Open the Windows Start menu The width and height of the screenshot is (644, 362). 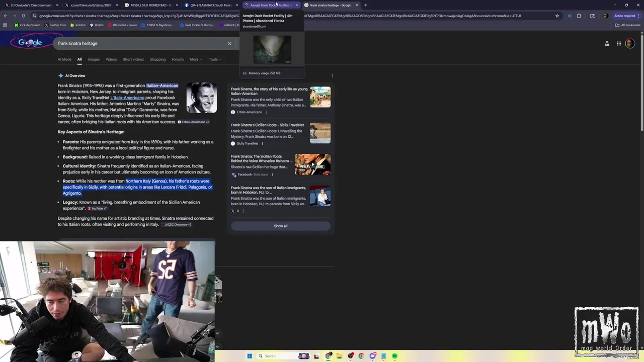[250, 356]
